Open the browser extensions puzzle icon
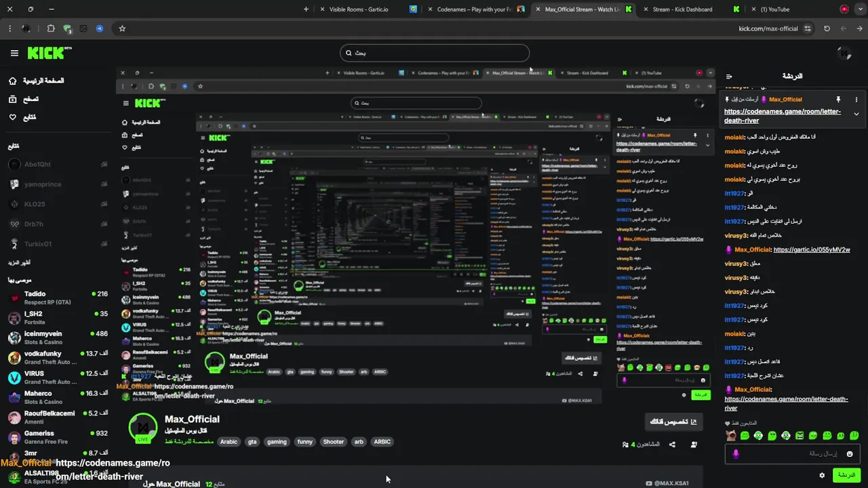The width and height of the screenshot is (868, 488). point(51,28)
